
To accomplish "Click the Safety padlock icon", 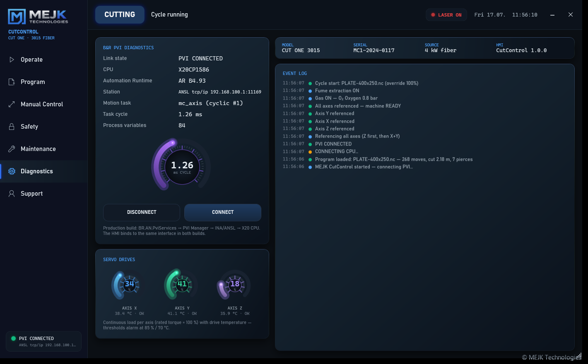I will pyautogui.click(x=12, y=127).
